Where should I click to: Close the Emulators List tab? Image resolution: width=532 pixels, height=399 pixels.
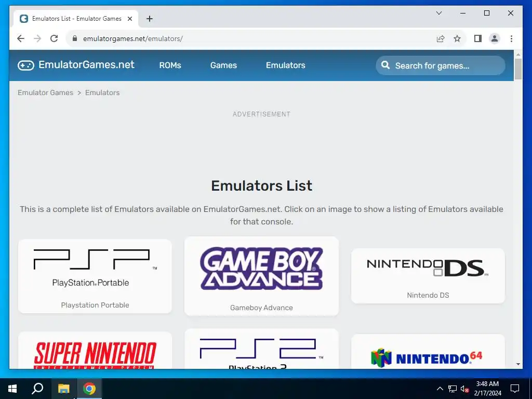[129, 19]
